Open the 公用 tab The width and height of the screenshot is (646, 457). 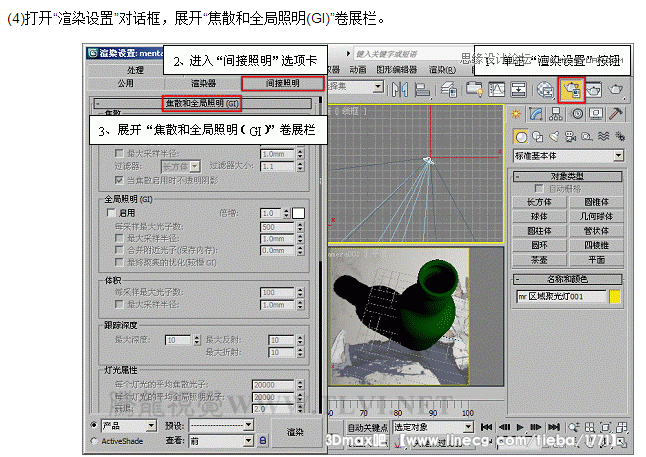click(126, 83)
